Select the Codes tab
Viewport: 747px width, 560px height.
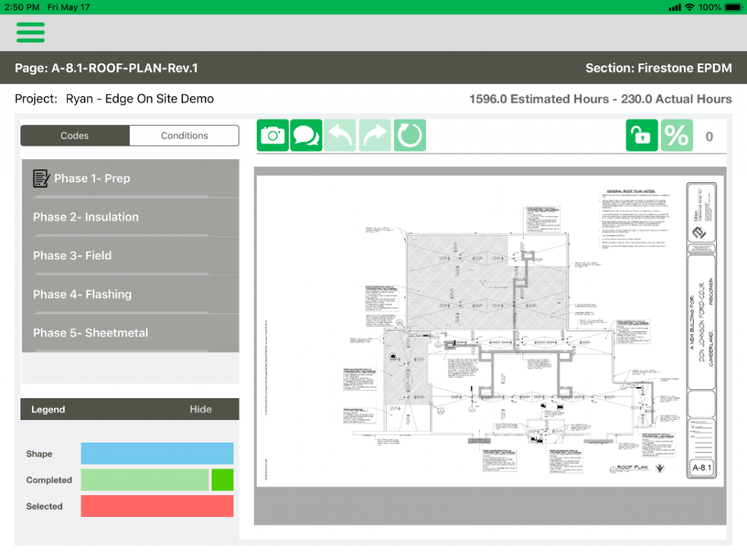[74, 136]
